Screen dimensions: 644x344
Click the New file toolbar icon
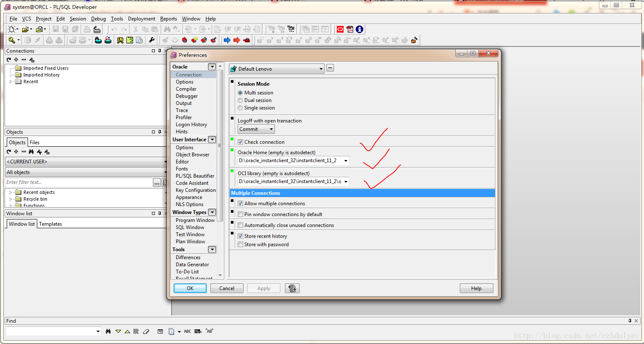(12, 29)
